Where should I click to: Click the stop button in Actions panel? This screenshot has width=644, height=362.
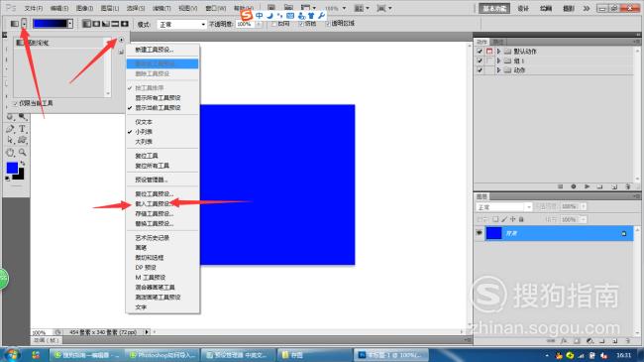coord(560,186)
